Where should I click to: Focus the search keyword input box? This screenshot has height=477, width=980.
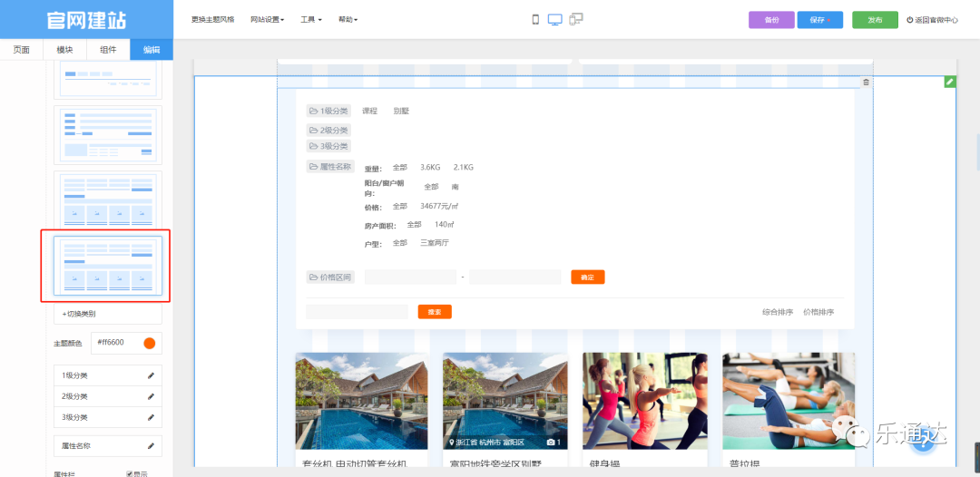(x=357, y=312)
